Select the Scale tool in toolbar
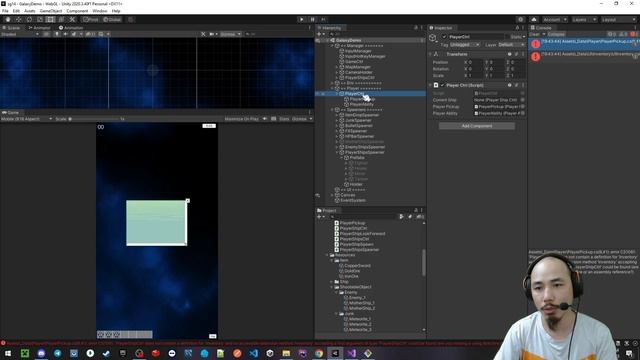Screen dimensions: 640x360 pyautogui.click(x=40, y=19)
